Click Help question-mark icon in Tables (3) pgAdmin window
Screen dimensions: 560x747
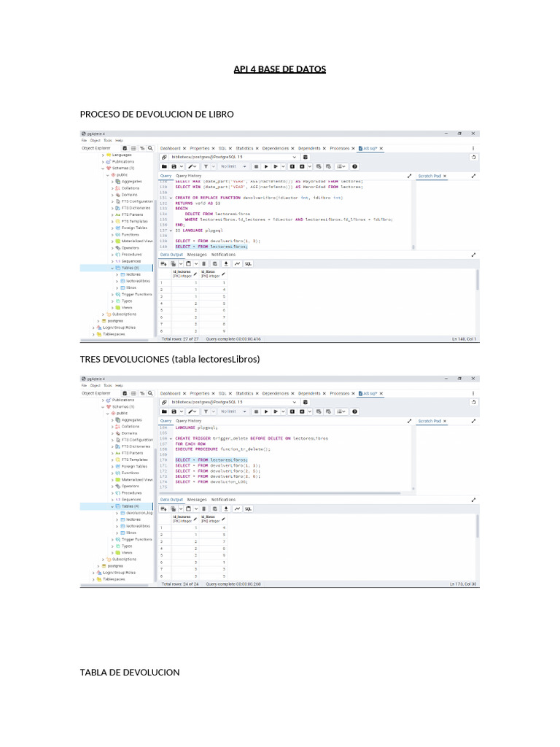(x=355, y=167)
